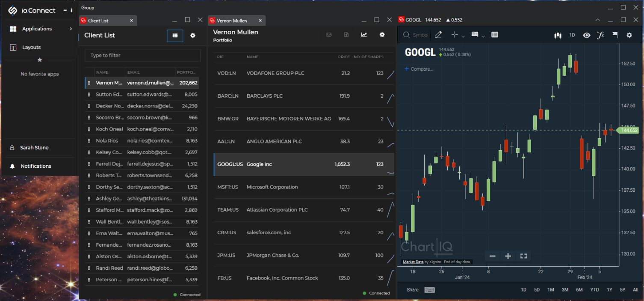Viewport: 644px width, 301px height.
Task: Open chart settings gear in GOOGL window
Action: (x=629, y=35)
